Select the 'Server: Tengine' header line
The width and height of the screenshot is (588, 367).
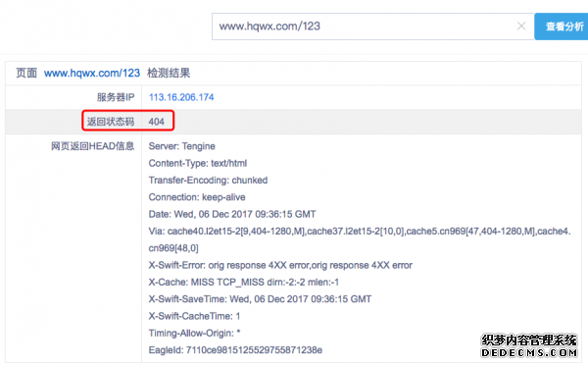pyautogui.click(x=182, y=146)
